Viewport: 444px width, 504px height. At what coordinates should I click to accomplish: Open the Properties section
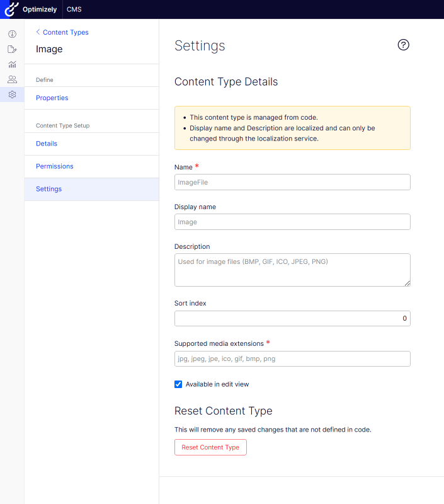point(52,98)
